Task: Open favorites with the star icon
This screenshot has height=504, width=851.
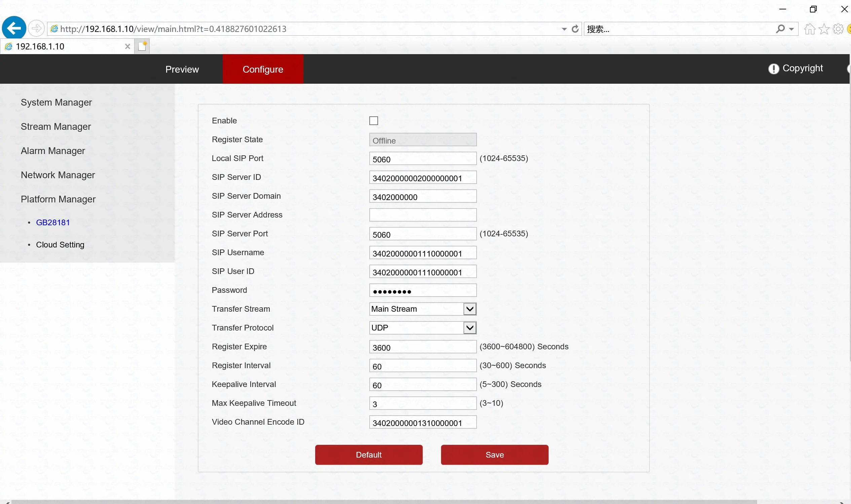Action: 824,29
